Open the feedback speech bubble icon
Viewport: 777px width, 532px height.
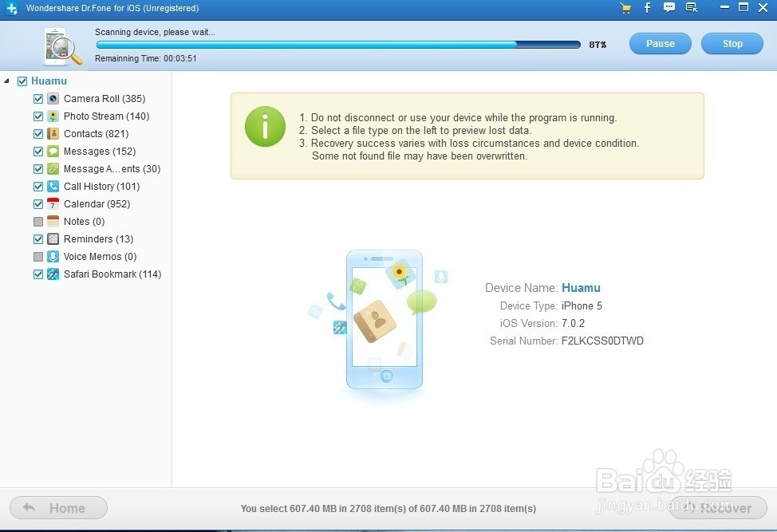coord(669,8)
